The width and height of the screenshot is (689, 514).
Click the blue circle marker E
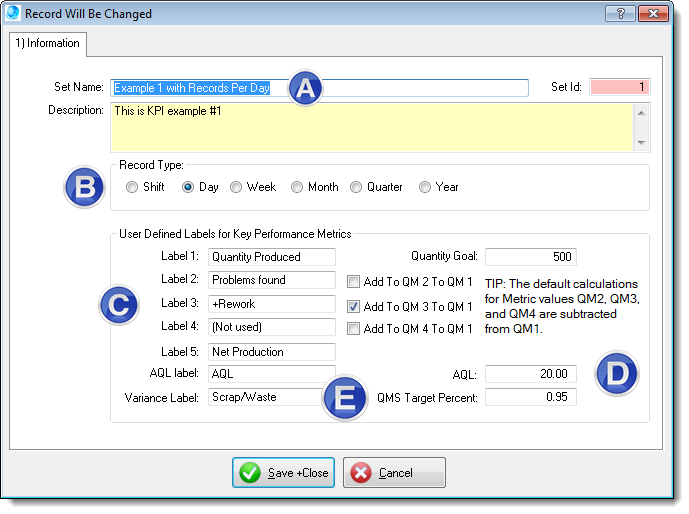tap(343, 398)
